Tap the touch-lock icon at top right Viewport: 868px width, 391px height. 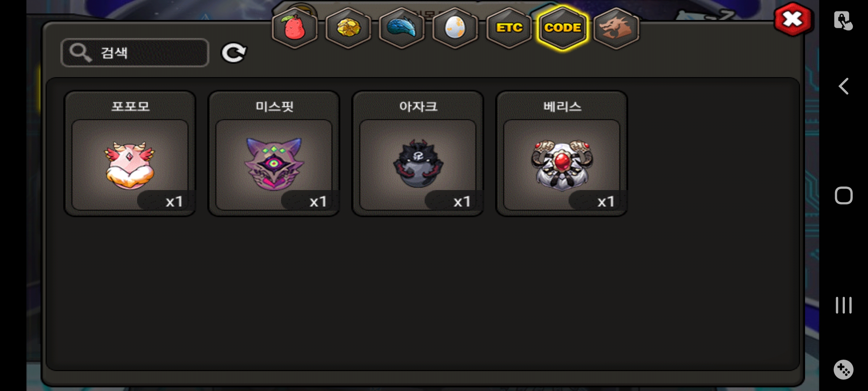click(x=843, y=21)
